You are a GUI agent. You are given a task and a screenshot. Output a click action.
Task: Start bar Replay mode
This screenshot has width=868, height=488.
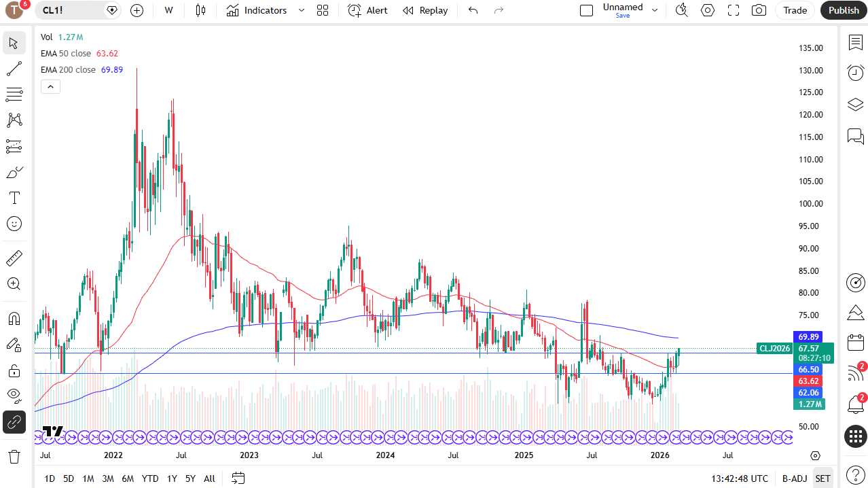[x=425, y=10]
